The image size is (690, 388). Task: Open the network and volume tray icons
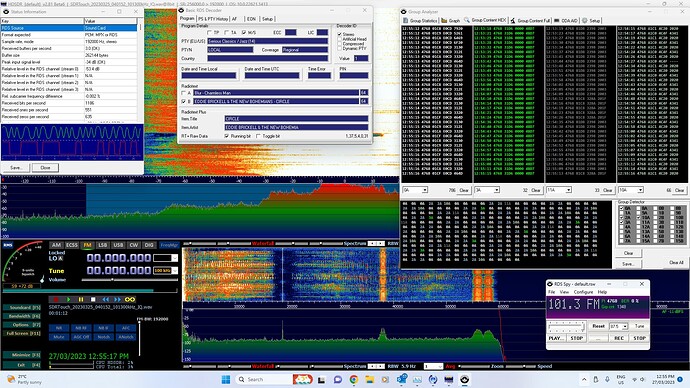(638, 379)
